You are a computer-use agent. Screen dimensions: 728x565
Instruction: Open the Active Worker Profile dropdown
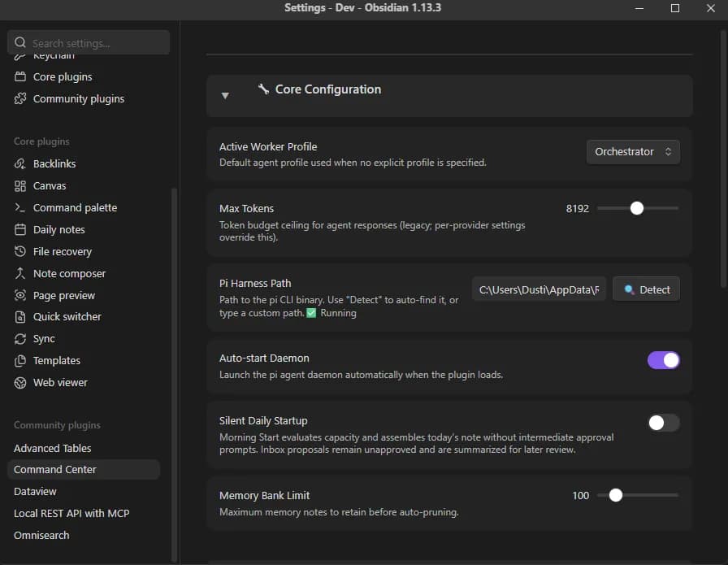[x=633, y=151]
